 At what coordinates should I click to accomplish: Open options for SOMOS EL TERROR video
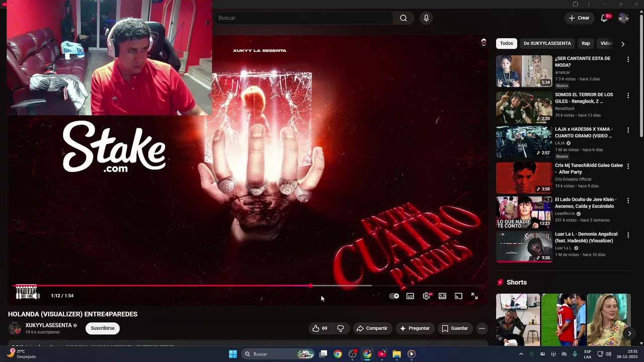coord(628,96)
